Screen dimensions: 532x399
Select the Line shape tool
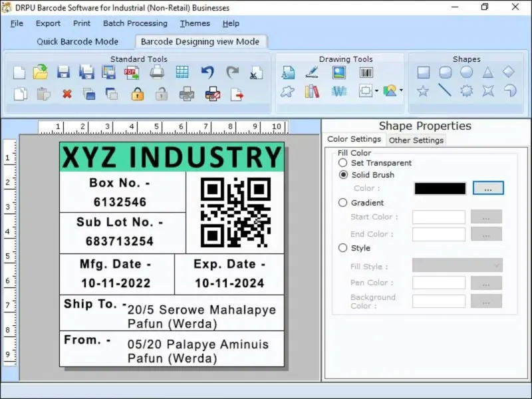tap(445, 91)
